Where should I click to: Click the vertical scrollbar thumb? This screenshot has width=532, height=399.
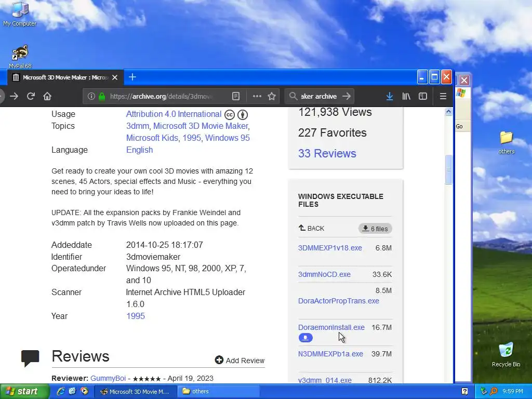click(x=448, y=169)
